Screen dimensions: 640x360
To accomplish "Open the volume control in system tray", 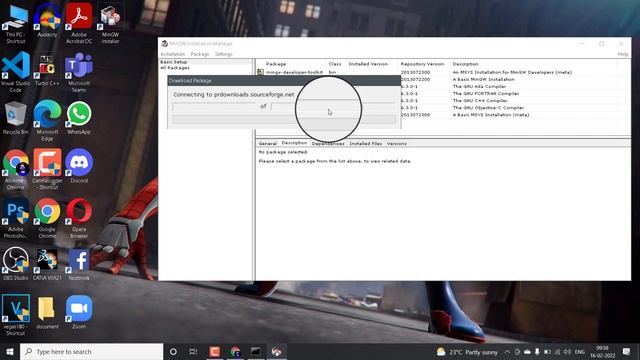I will [x=567, y=352].
